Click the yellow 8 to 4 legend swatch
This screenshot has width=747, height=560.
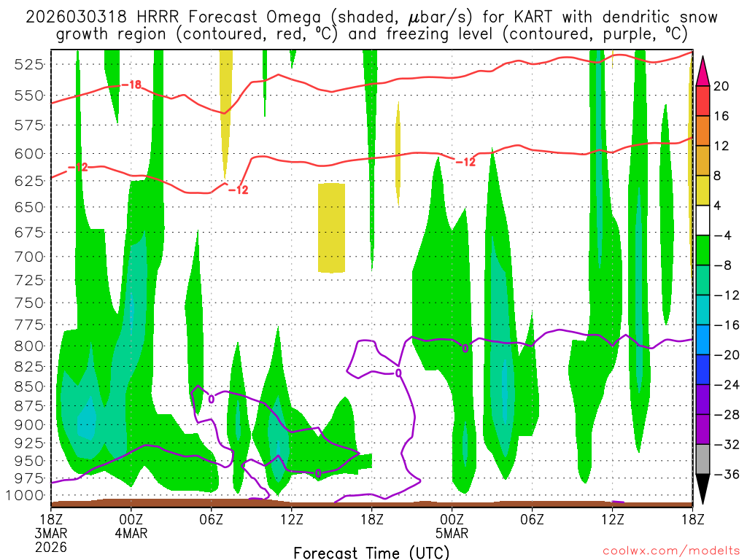point(703,190)
